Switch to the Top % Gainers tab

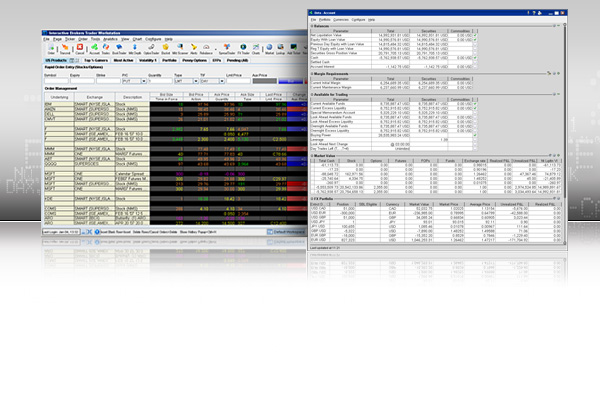pyautogui.click(x=96, y=60)
